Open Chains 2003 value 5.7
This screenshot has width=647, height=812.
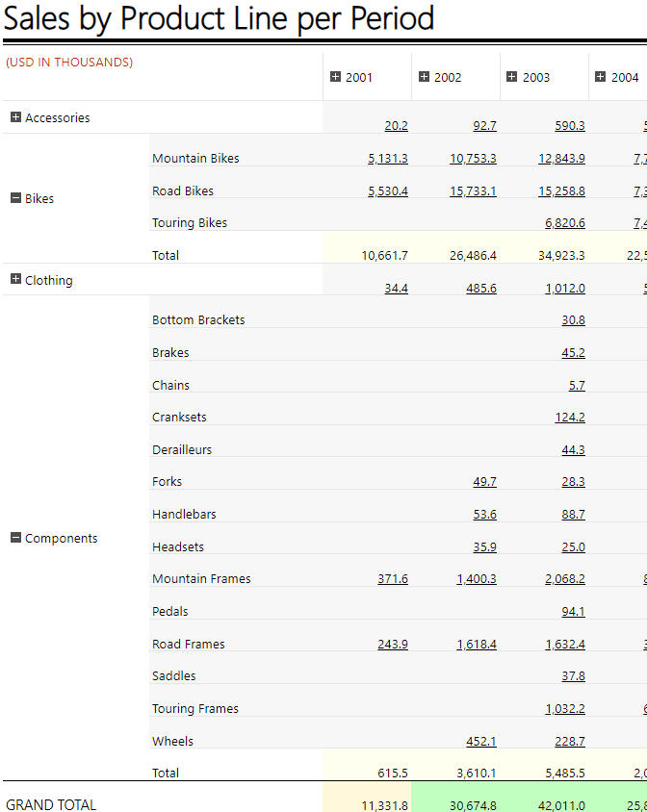click(577, 385)
